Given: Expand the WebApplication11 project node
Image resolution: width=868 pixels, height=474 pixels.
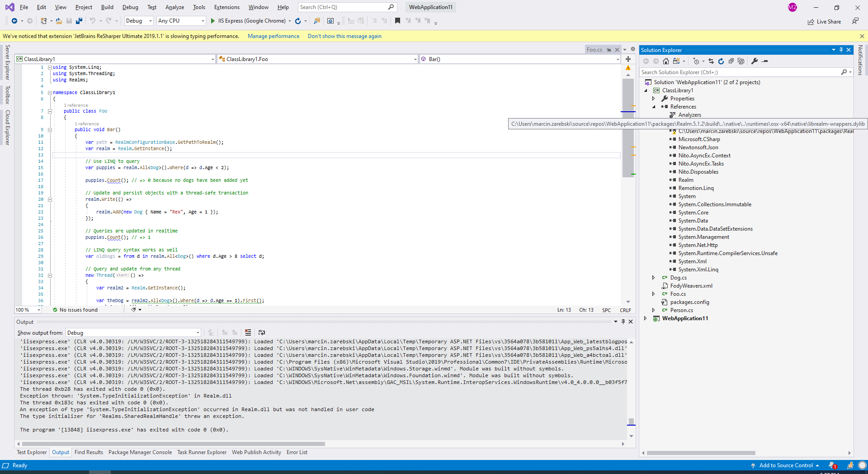Looking at the screenshot, I should point(646,318).
